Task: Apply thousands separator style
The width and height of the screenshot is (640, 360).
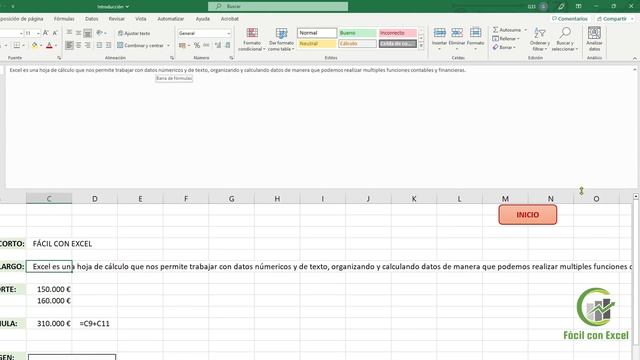Action: point(206,45)
